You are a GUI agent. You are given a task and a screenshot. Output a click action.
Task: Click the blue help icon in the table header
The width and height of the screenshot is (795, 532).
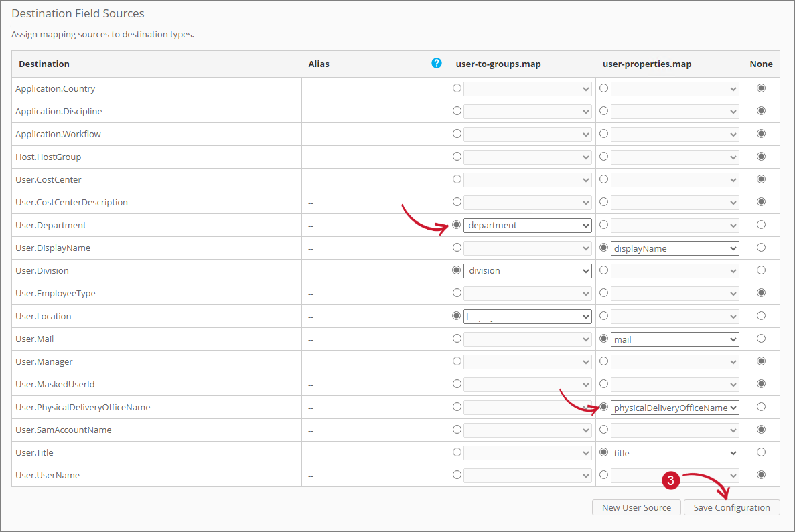[x=437, y=63]
